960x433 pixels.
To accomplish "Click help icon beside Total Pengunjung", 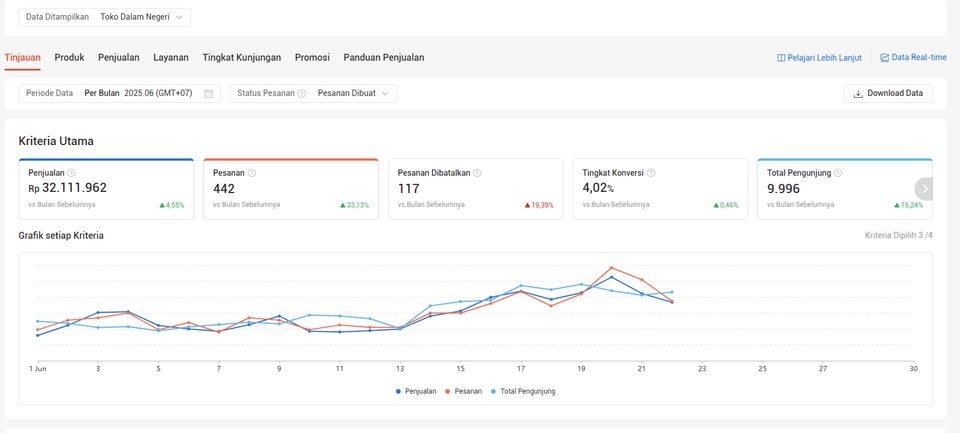I will [838, 173].
